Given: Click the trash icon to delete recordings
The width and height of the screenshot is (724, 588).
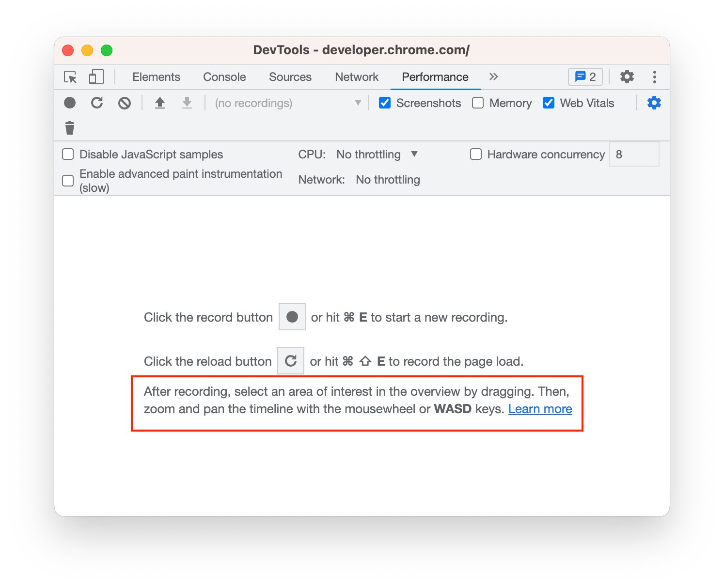Looking at the screenshot, I should coord(70,127).
